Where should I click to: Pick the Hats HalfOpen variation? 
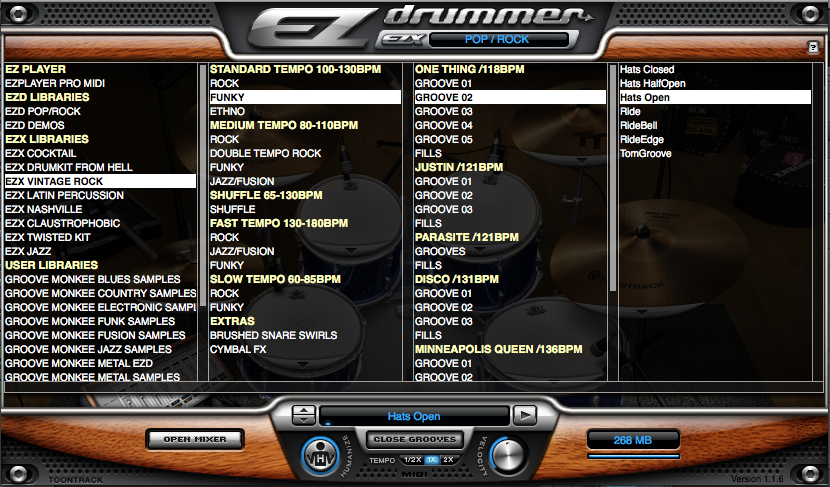[x=715, y=83]
